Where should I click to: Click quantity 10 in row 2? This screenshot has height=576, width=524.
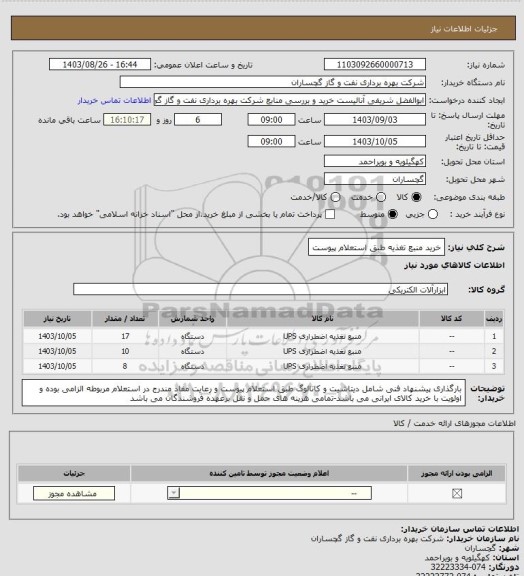[x=125, y=351]
